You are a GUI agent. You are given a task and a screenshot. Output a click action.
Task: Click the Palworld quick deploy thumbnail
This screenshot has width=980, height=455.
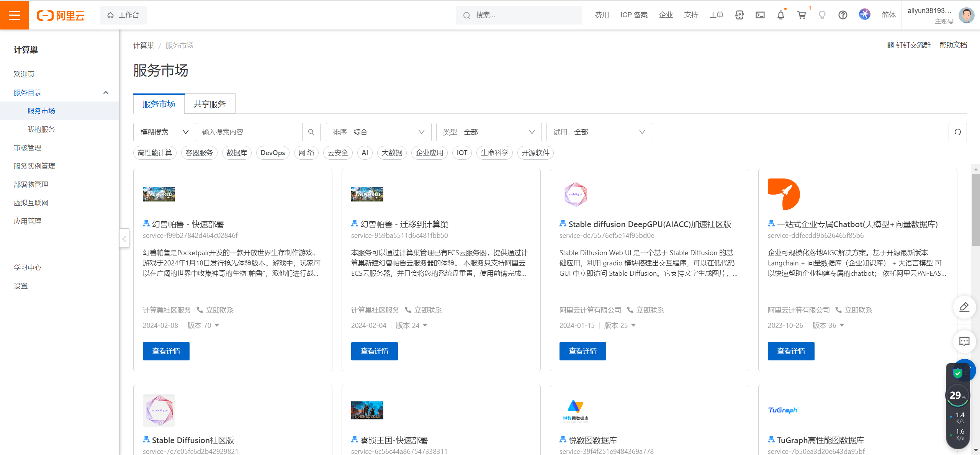(159, 194)
